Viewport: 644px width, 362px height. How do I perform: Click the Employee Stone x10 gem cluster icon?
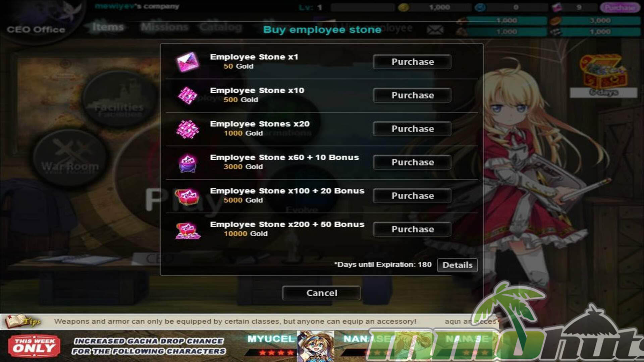[187, 96]
